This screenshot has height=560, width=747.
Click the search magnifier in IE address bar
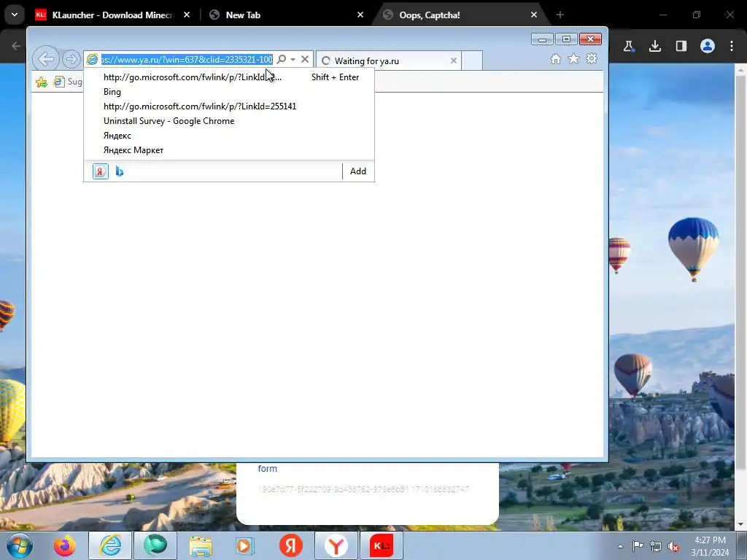pos(282,59)
